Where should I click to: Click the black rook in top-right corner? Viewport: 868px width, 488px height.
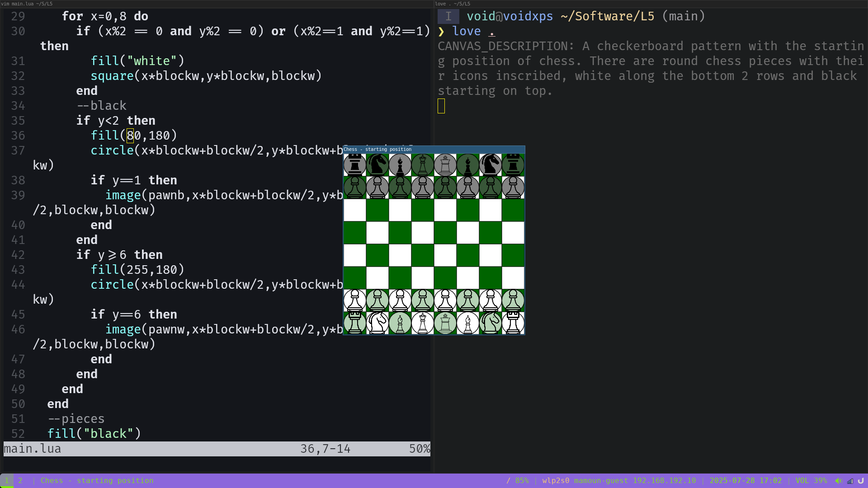pyautogui.click(x=513, y=165)
